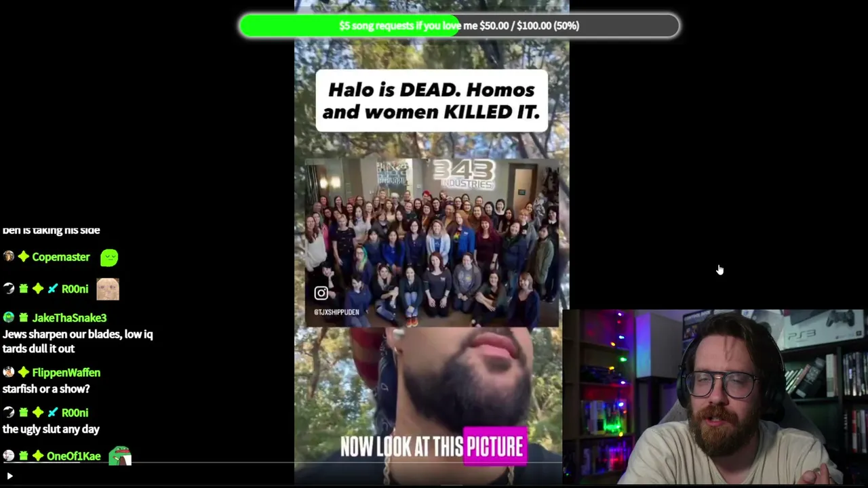Click Copemaster's profile avatar badge
This screenshot has width=868, height=488.
pyautogui.click(x=8, y=257)
